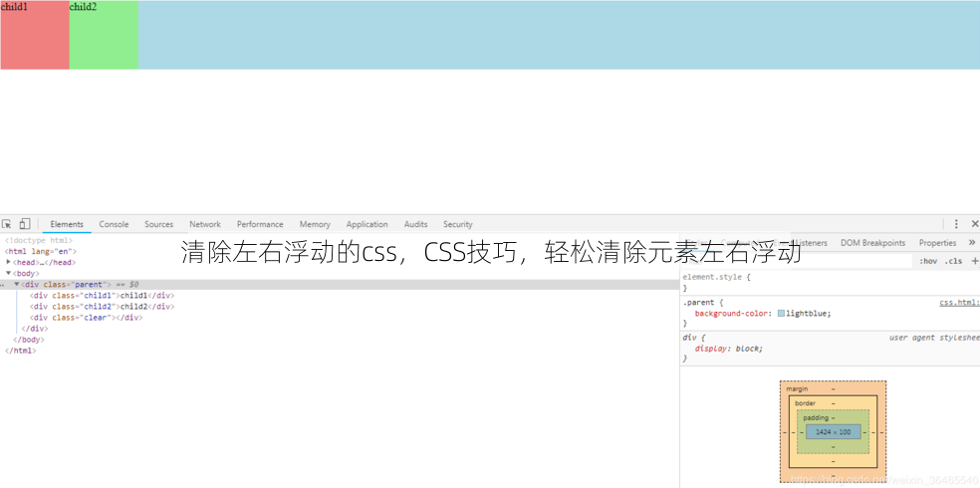
Task: Toggle the .cls class editor
Action: pyautogui.click(x=953, y=261)
